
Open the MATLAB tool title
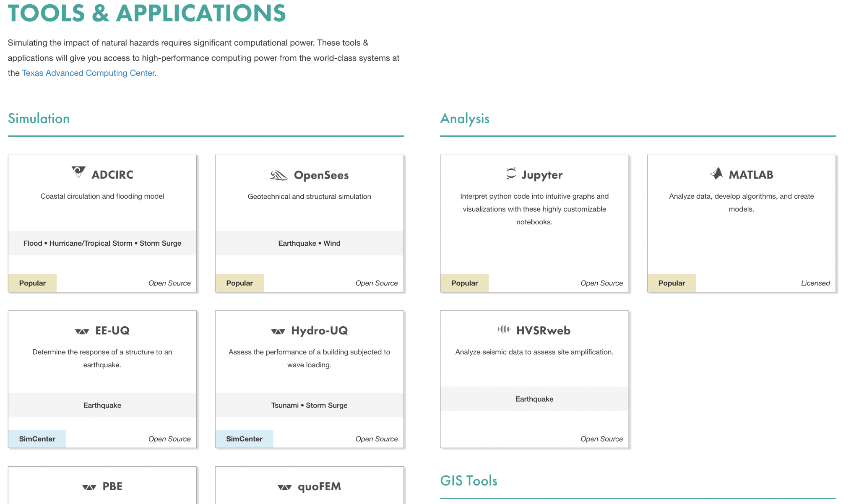(751, 174)
